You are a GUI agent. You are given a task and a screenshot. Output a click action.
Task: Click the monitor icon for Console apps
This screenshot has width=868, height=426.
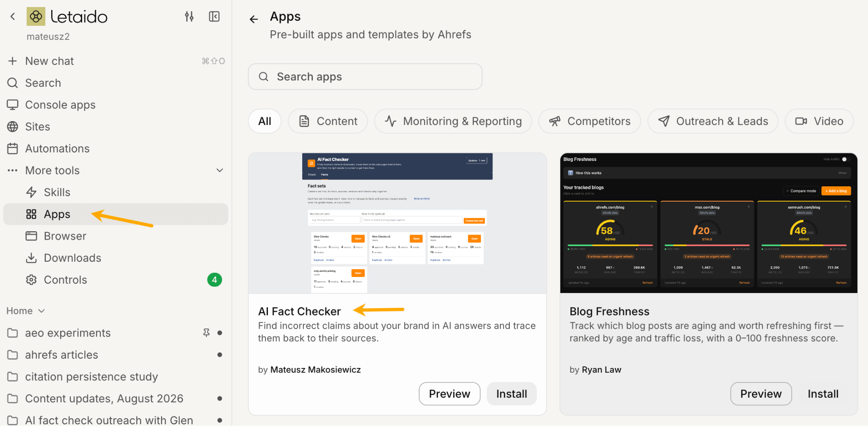click(x=13, y=105)
